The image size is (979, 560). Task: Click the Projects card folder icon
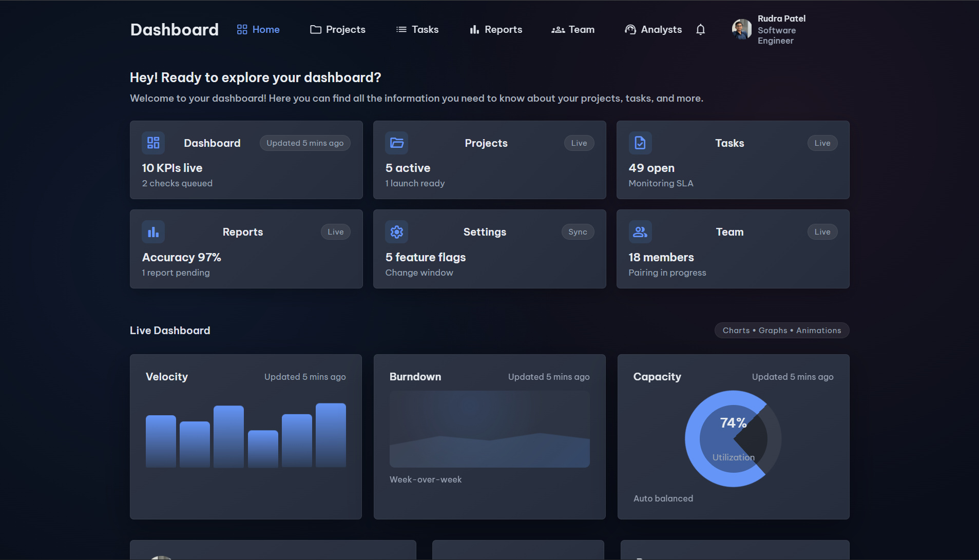tap(396, 143)
